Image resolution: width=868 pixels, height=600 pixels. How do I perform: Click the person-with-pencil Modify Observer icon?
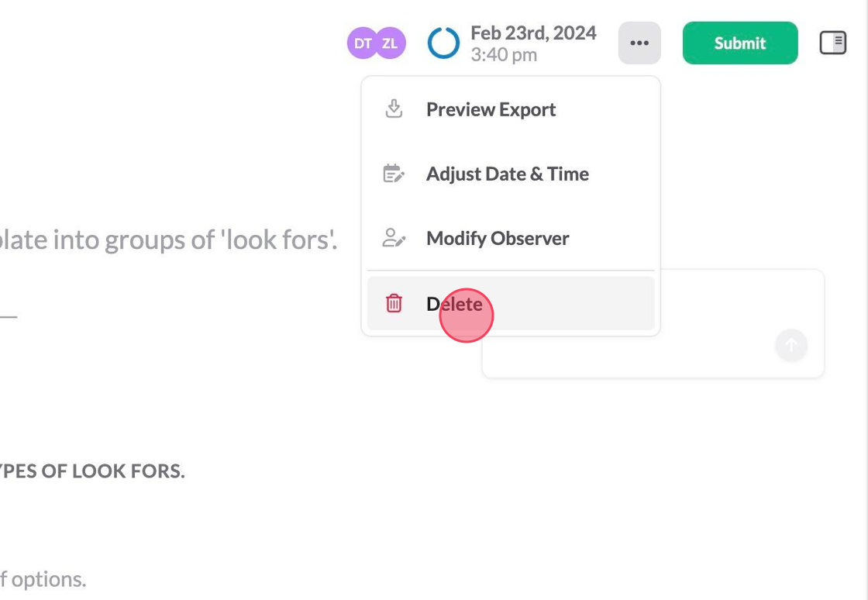[x=394, y=238]
